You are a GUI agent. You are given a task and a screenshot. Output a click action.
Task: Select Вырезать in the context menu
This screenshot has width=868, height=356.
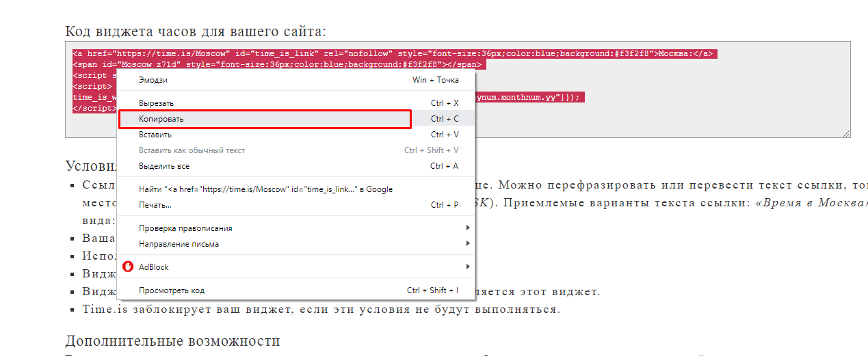coord(156,102)
